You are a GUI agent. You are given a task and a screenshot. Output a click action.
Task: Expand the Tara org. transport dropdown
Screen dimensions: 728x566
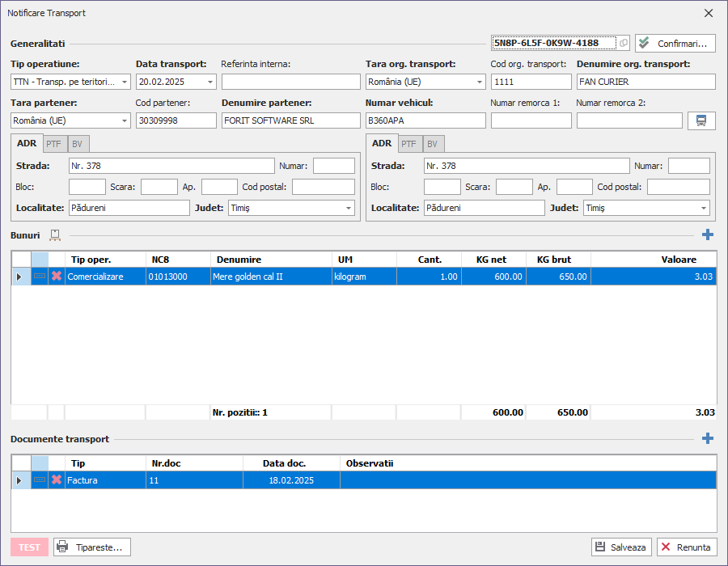pyautogui.click(x=479, y=82)
